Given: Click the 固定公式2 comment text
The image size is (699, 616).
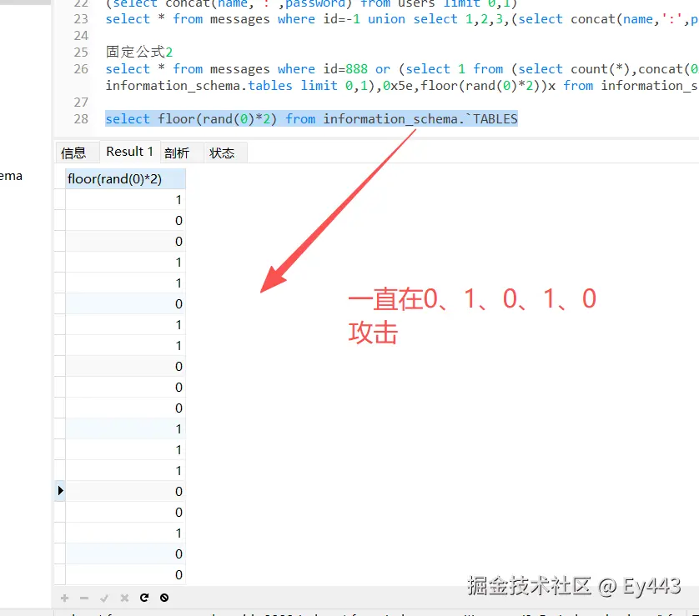Looking at the screenshot, I should (139, 53).
